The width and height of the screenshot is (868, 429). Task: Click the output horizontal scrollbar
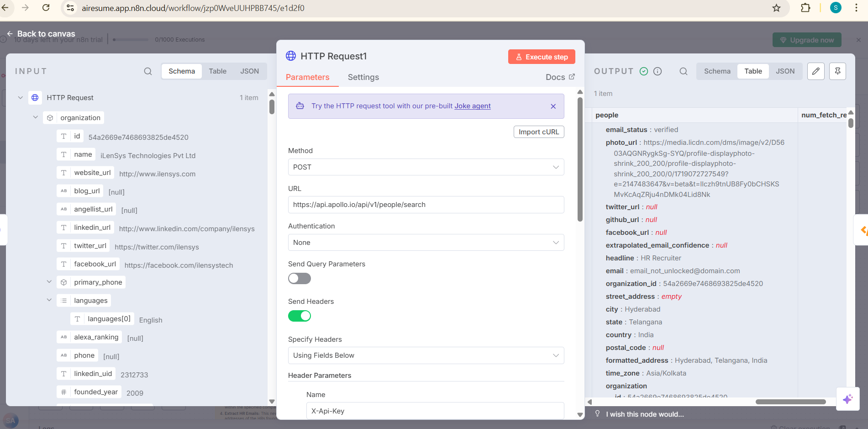click(x=790, y=402)
